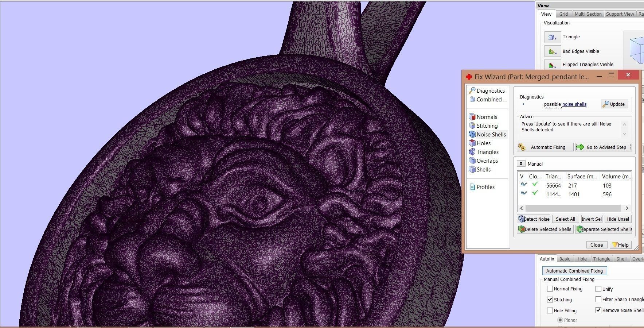
Task: Switch to Hole fixing tab
Action: 582,259
